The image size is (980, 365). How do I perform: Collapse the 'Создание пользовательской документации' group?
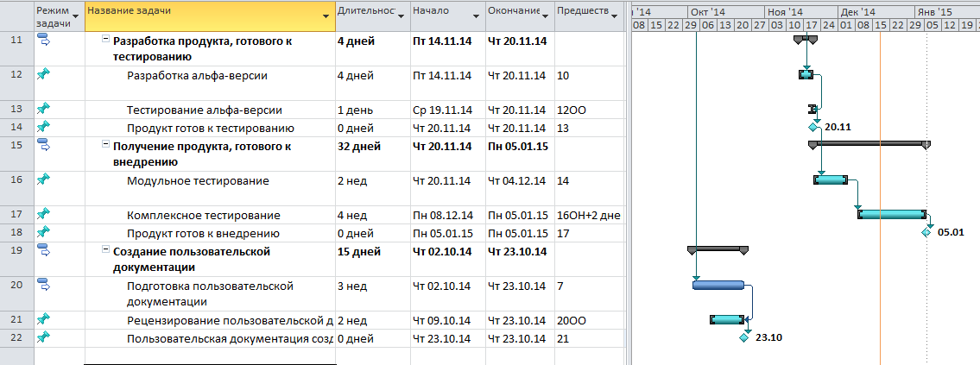click(x=105, y=251)
